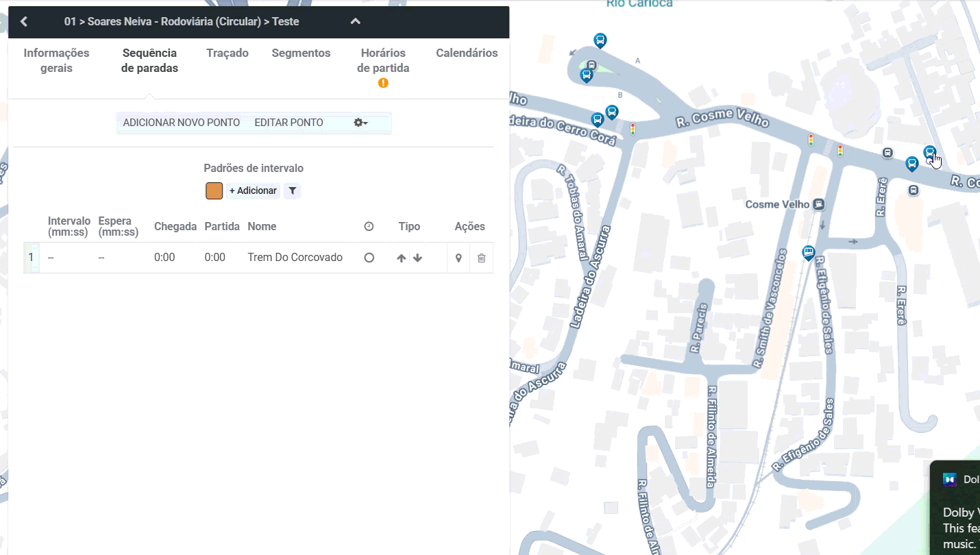Select the orange interval pattern swatch
Screen dimensions: 980x555
pyautogui.click(x=214, y=190)
